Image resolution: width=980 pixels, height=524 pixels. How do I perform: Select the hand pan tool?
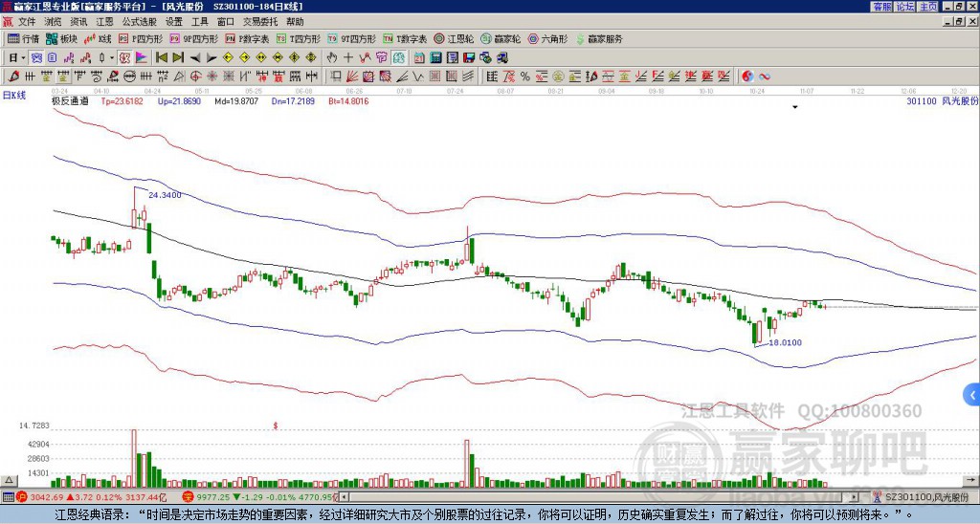332,58
